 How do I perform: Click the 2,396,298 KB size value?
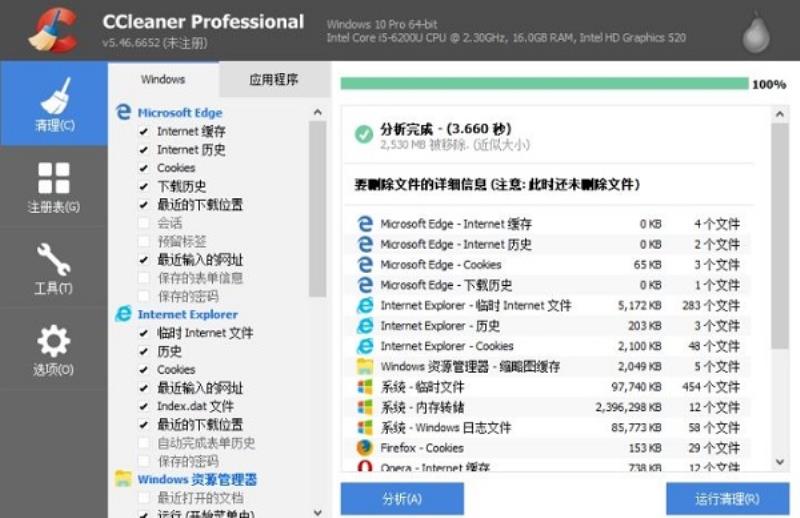pyautogui.click(x=629, y=407)
